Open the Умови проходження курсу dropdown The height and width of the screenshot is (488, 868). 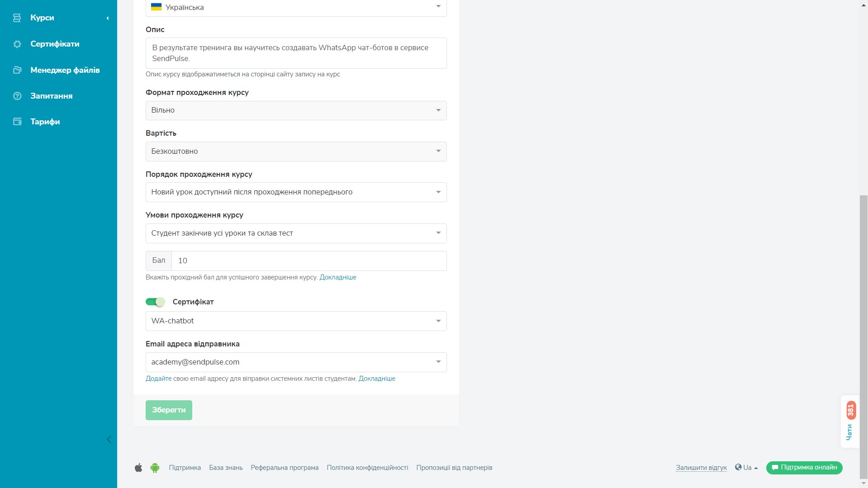[x=296, y=233]
